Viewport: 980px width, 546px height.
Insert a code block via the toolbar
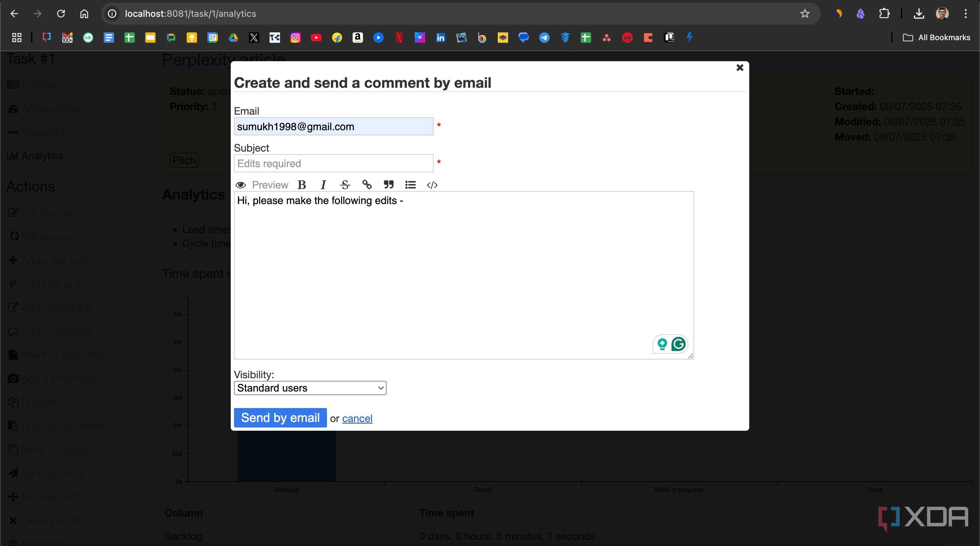click(432, 185)
